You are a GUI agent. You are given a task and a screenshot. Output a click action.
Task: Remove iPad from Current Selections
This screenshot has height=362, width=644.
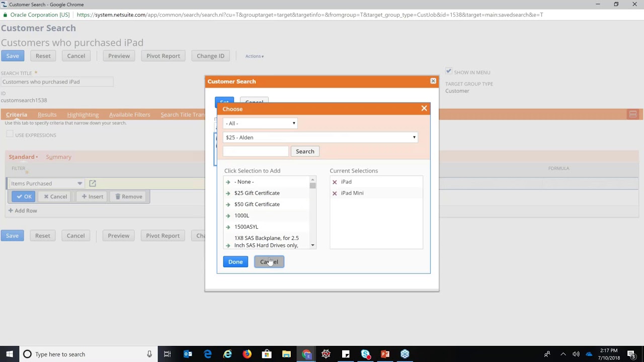point(335,182)
